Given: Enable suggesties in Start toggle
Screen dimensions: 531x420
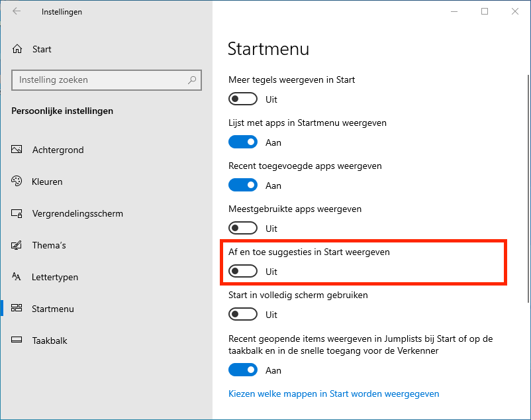Looking at the screenshot, I should tap(242, 272).
